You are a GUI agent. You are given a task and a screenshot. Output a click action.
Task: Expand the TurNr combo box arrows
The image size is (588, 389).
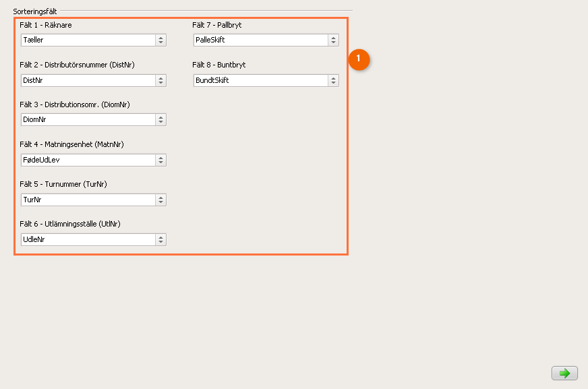[161, 200]
